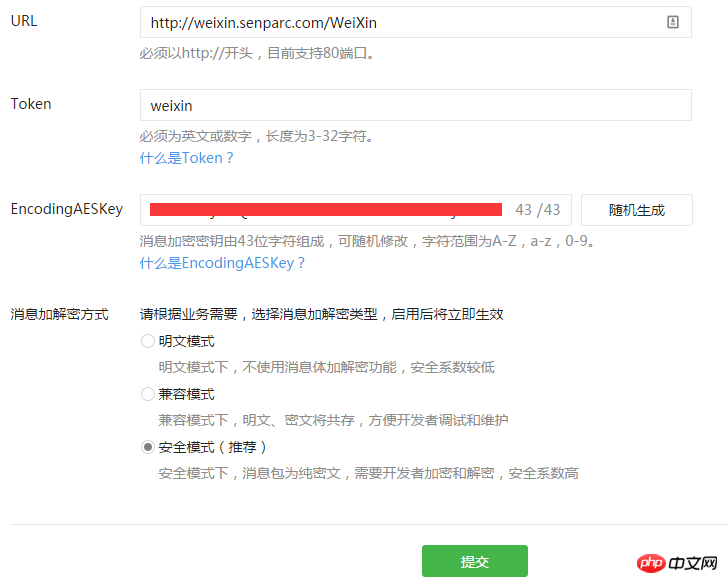Select the 安全模式（推荐） radio button
Screen dimensions: 728x583
point(148,447)
